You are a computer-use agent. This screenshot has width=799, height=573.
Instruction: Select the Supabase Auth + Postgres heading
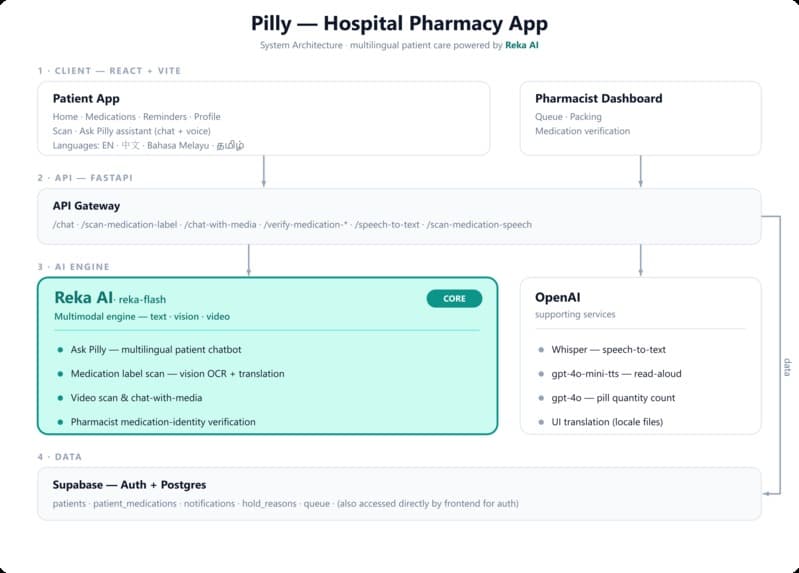pyautogui.click(x=129, y=485)
